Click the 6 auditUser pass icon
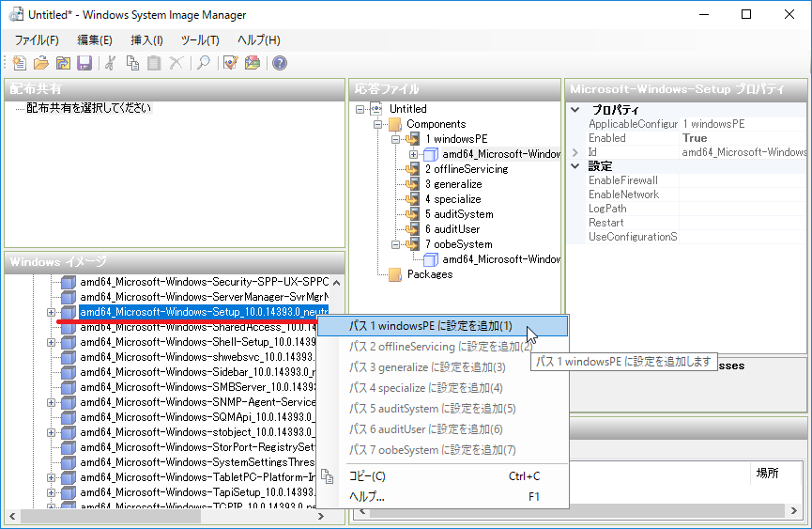This screenshot has width=812, height=529. [x=413, y=229]
